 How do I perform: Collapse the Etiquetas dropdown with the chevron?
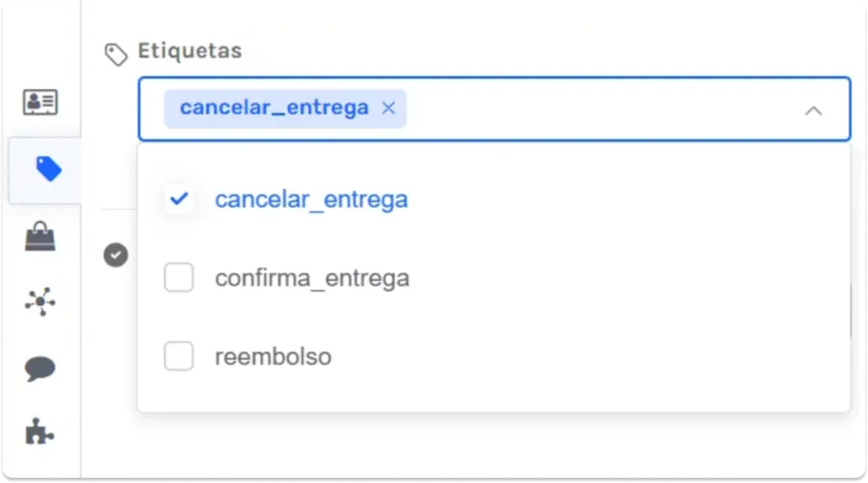(813, 110)
